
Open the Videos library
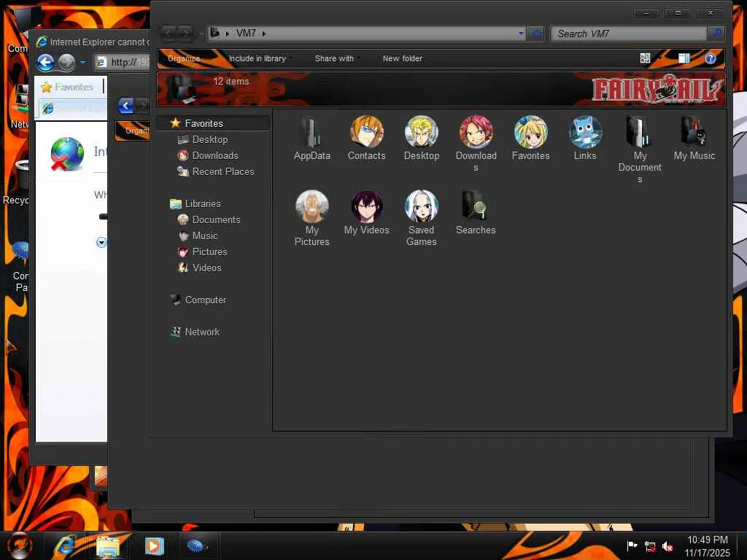[x=206, y=268]
